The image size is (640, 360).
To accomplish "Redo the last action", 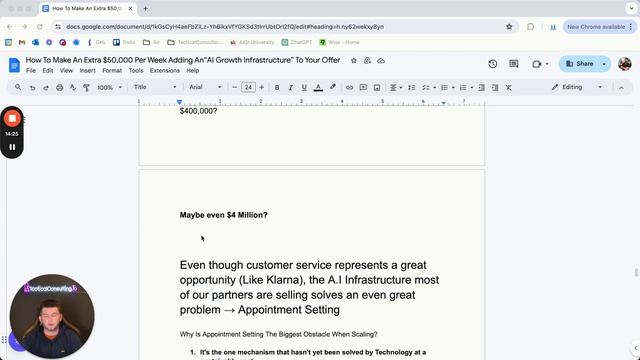I will 46,87.
